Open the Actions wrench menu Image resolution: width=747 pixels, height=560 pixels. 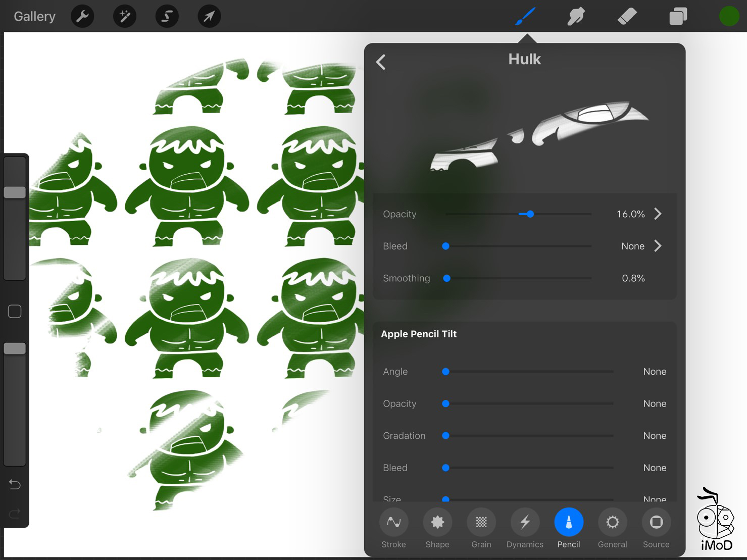click(x=82, y=17)
